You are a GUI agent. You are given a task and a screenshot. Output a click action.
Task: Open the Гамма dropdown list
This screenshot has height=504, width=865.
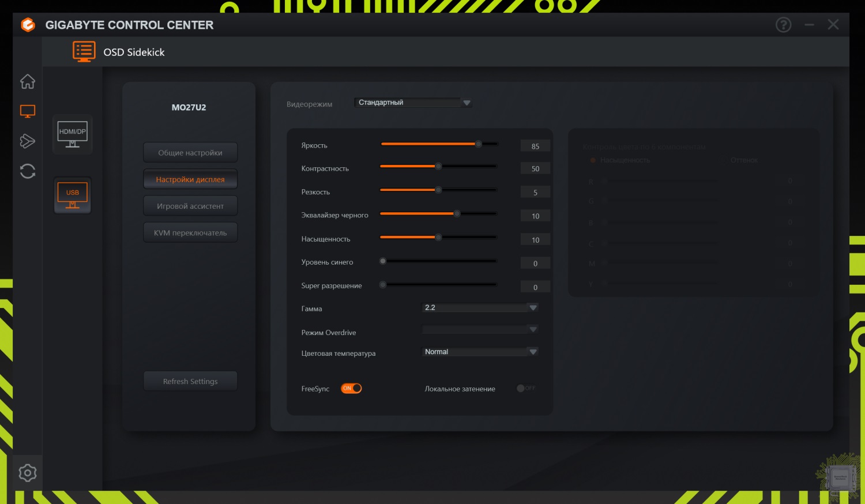pos(533,308)
